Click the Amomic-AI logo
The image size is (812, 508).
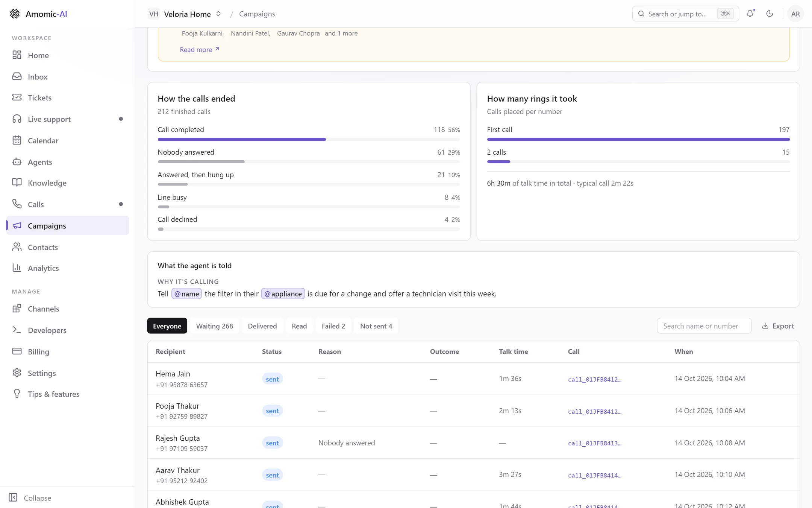(38, 14)
